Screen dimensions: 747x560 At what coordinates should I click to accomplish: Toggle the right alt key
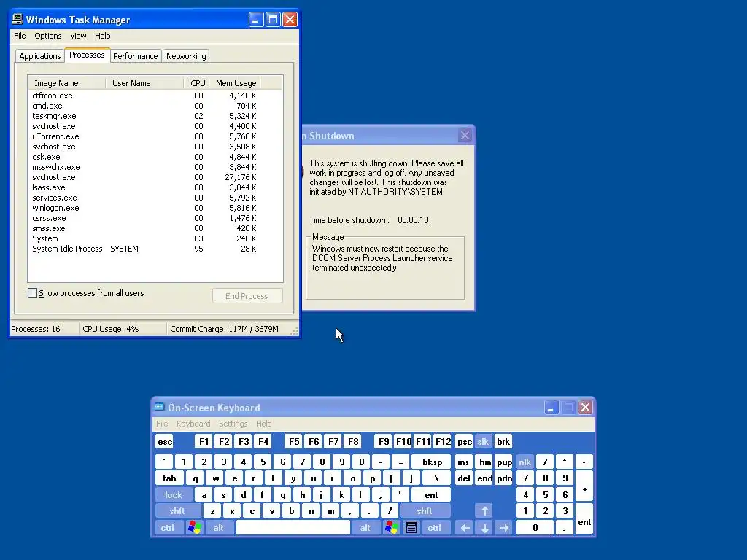(x=365, y=527)
